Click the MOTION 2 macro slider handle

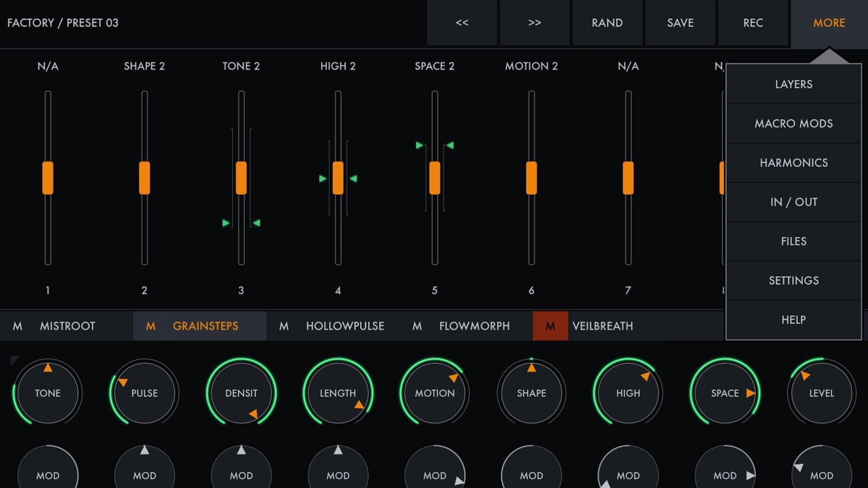tap(532, 178)
